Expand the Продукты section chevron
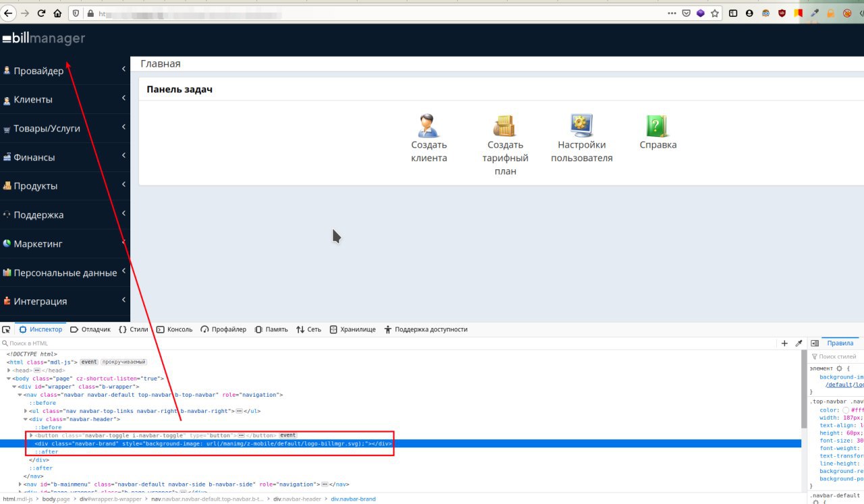Screen dimensions: 864x504 pyautogui.click(x=124, y=185)
